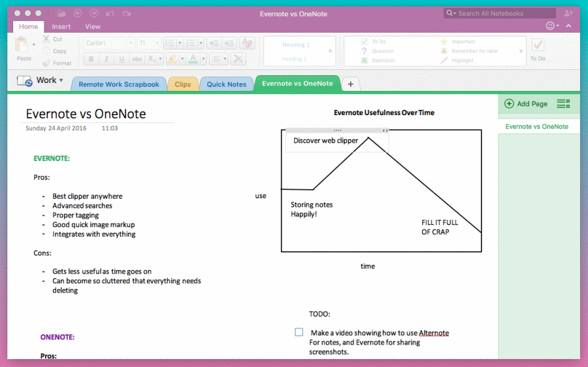This screenshot has height=367, width=588.
Task: Open subscript/superscript options arrow
Action: [x=161, y=59]
